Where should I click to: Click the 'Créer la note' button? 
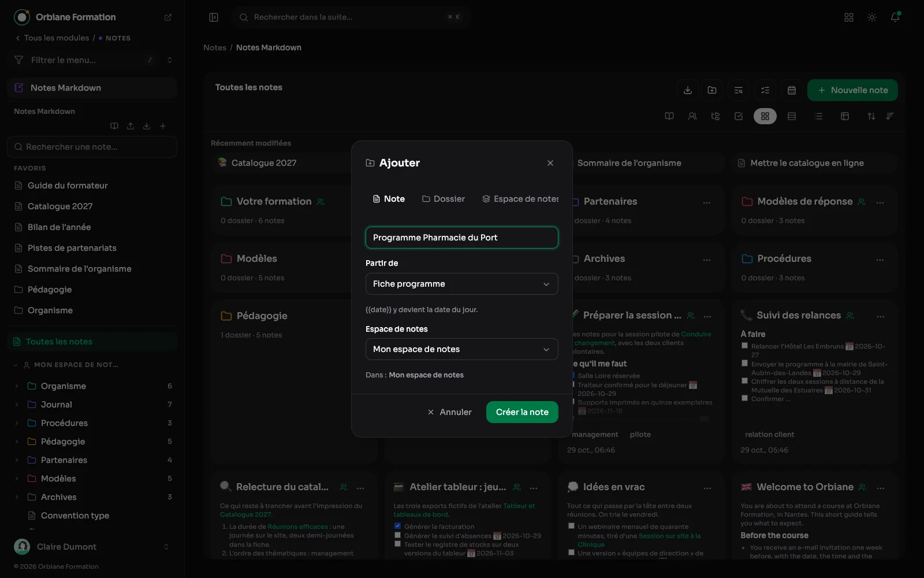tap(522, 412)
